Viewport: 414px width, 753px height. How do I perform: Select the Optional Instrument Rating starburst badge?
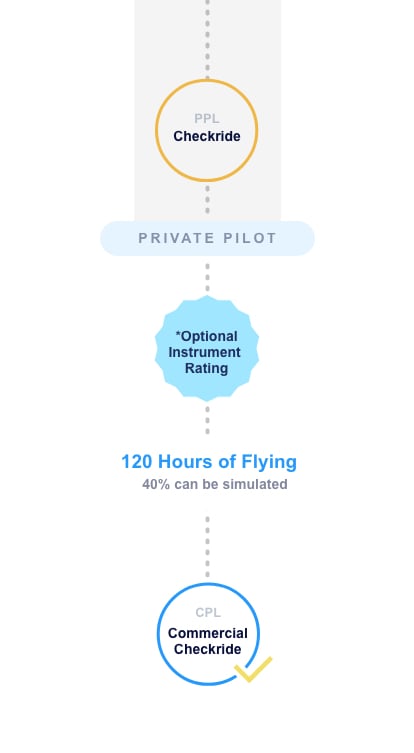207,348
